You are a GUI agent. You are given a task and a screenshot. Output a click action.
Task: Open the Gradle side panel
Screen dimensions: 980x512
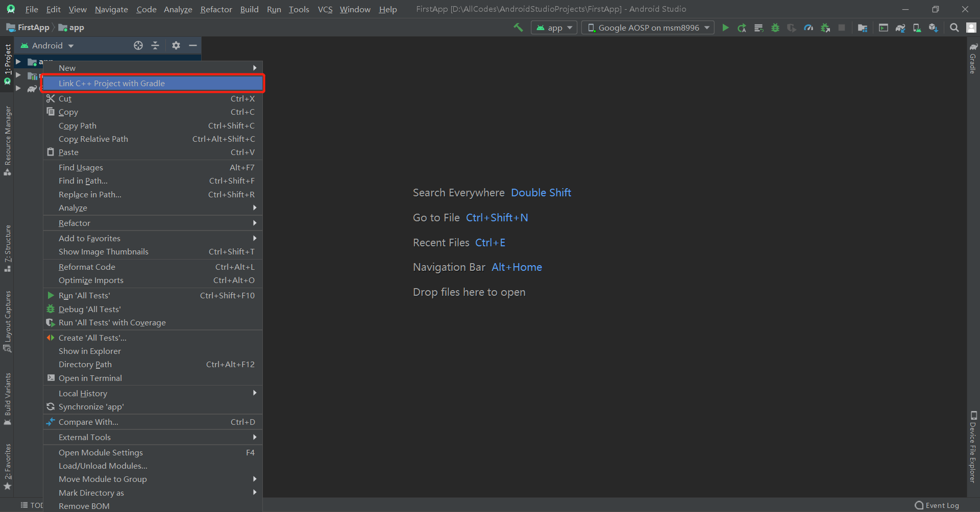pos(973,58)
